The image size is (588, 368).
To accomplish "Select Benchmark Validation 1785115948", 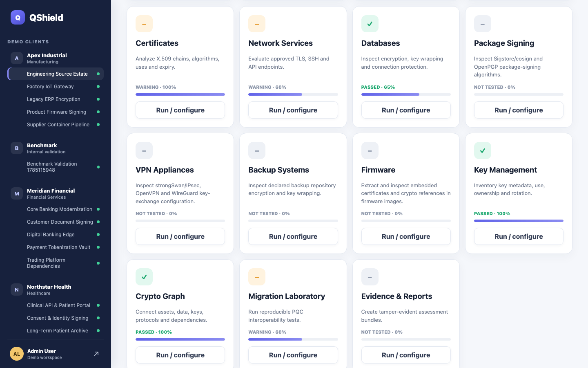I will 56,167.
